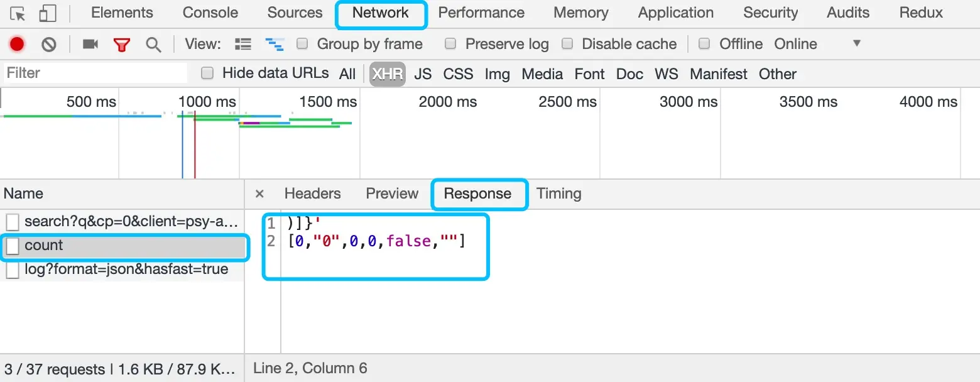This screenshot has height=382, width=980.
Task: Select the count request row
Action: (x=122, y=246)
